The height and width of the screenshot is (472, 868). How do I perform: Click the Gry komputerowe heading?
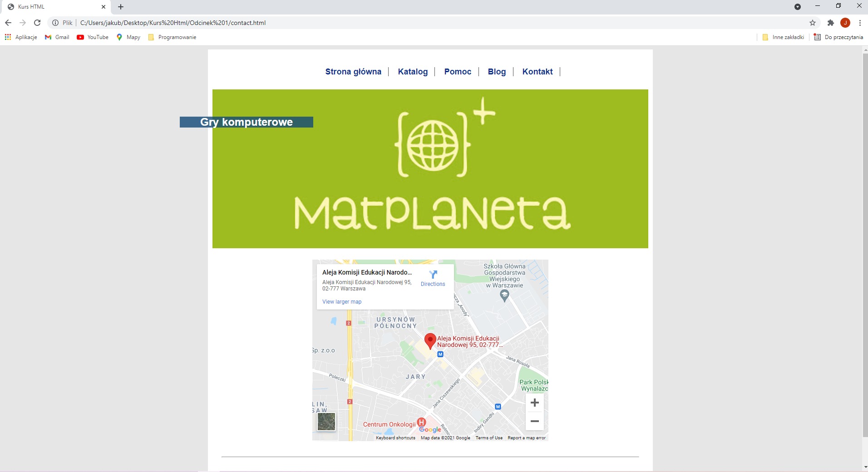(247, 122)
